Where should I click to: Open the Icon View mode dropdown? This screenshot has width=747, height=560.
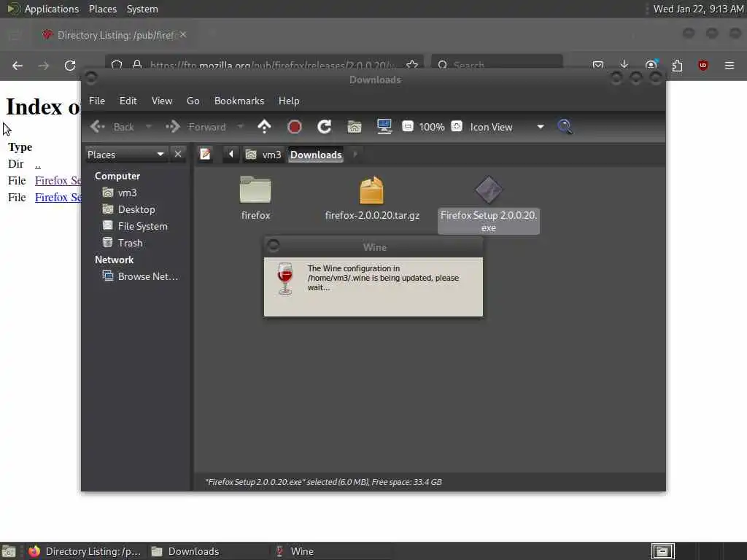(508, 127)
